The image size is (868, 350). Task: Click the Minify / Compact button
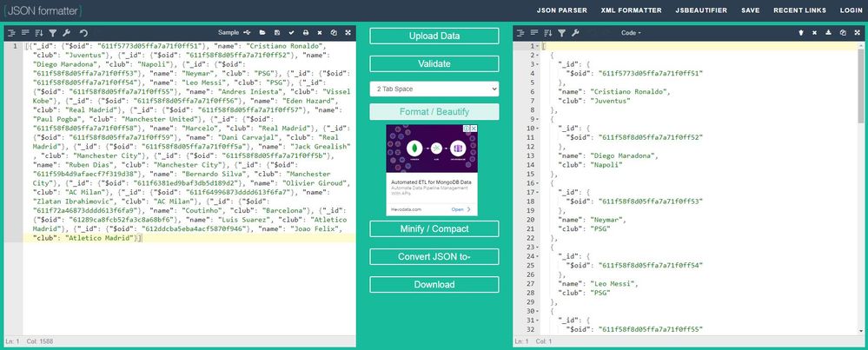[x=434, y=229]
